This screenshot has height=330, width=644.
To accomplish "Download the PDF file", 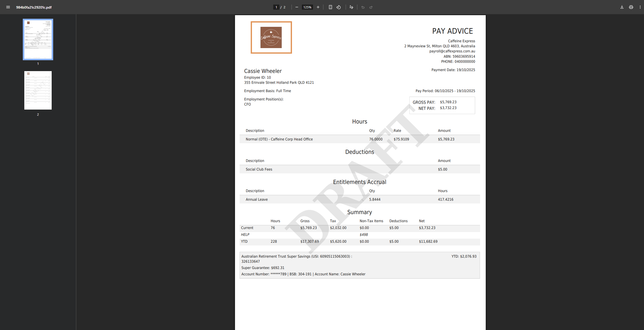I will point(622,7).
